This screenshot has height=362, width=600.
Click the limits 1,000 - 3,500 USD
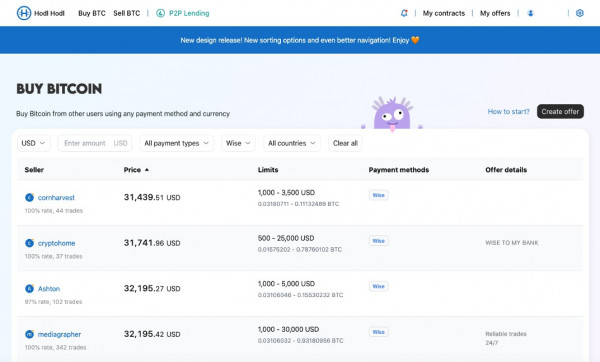(286, 192)
